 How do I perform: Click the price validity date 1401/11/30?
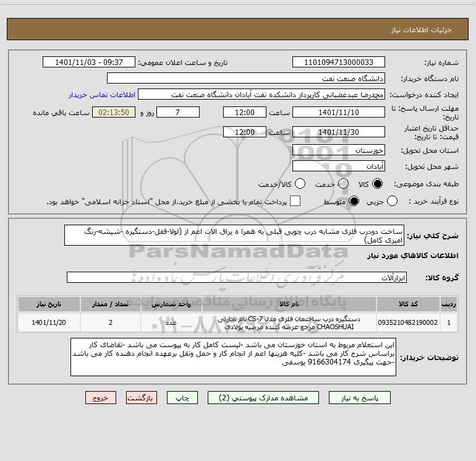coord(339,132)
